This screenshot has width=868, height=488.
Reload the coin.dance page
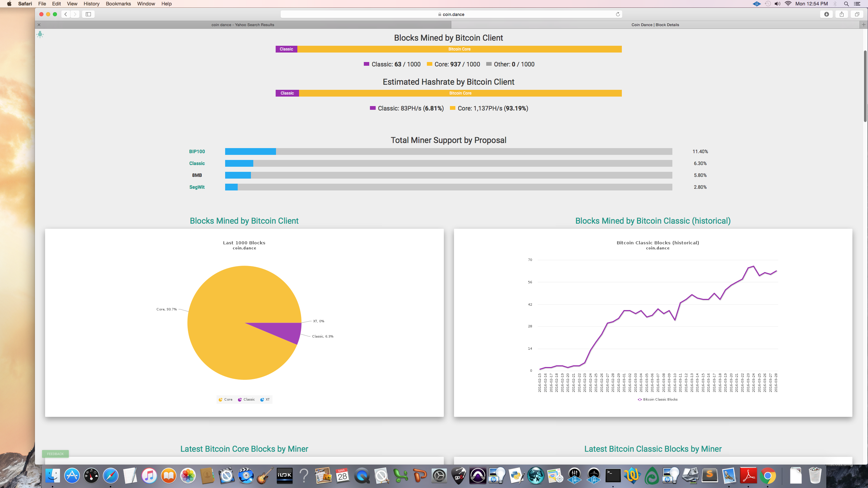pyautogui.click(x=618, y=14)
